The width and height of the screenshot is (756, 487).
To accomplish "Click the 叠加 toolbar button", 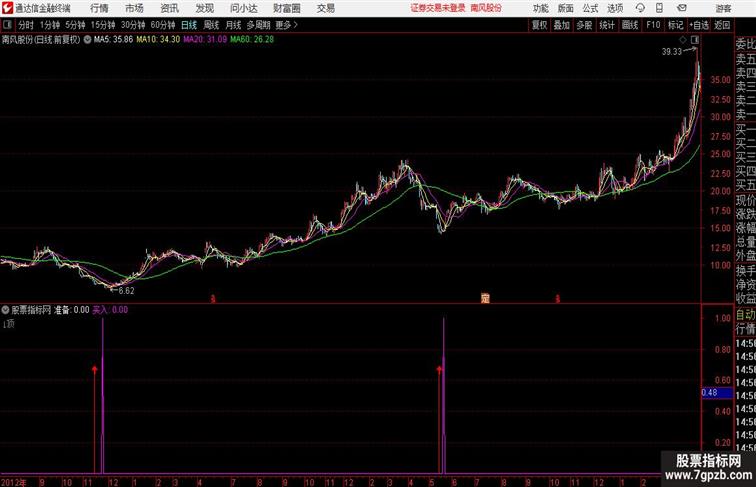I will (x=562, y=25).
